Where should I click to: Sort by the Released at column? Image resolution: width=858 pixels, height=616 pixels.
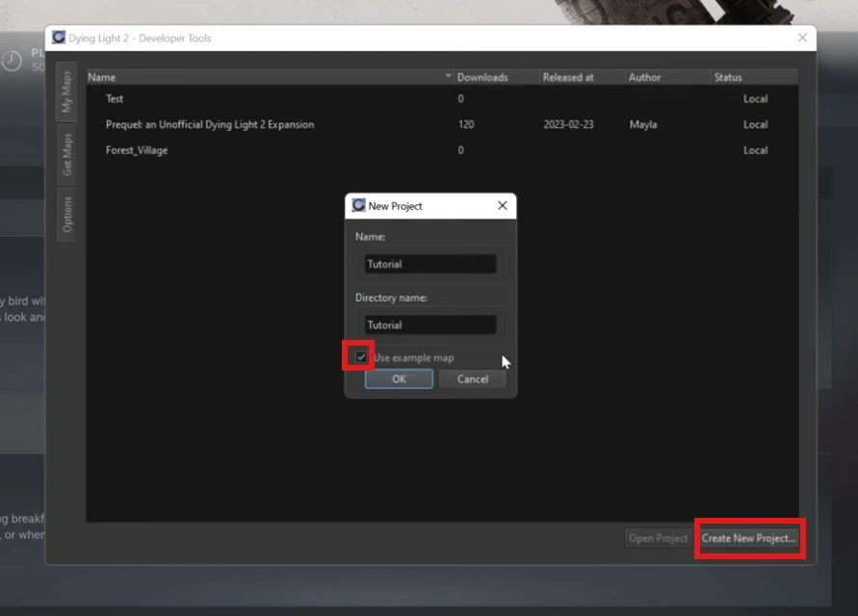click(x=583, y=77)
